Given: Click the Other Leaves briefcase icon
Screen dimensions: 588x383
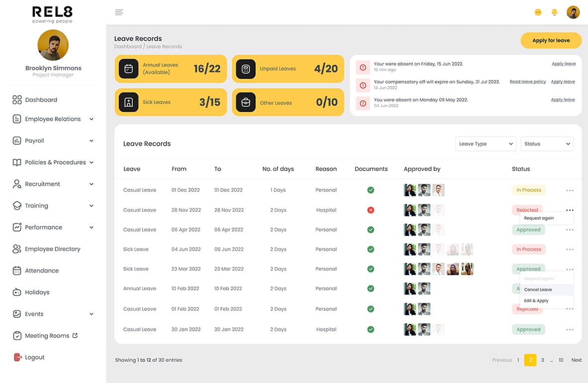Looking at the screenshot, I should pos(246,102).
